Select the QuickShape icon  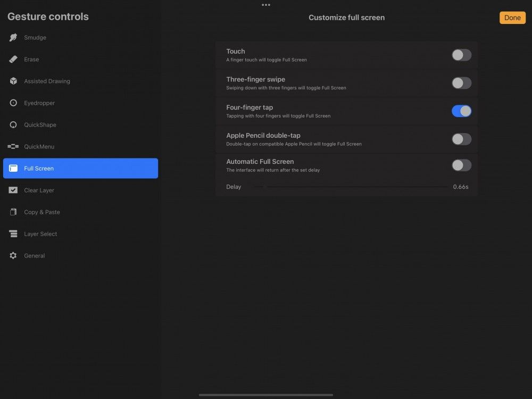12,124
